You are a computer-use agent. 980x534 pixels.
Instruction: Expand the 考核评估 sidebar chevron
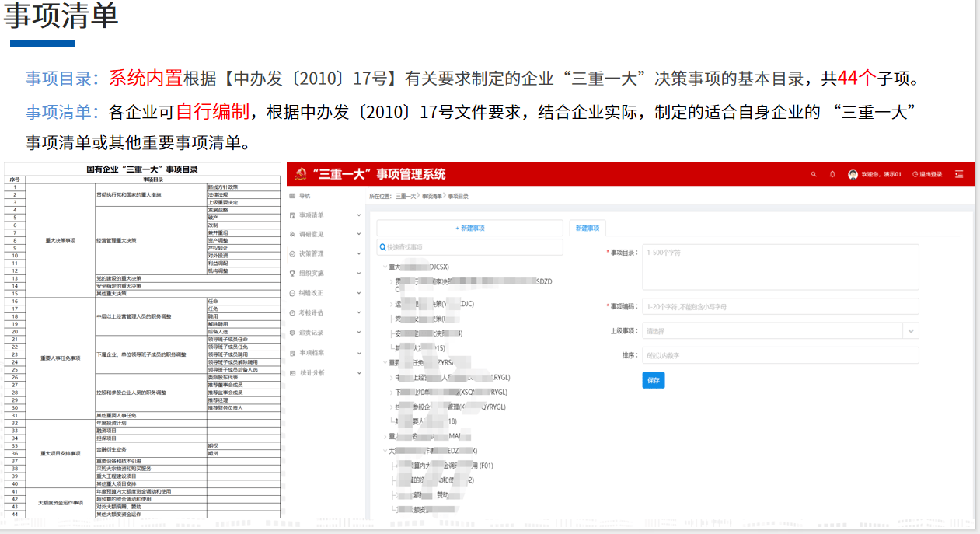point(358,313)
